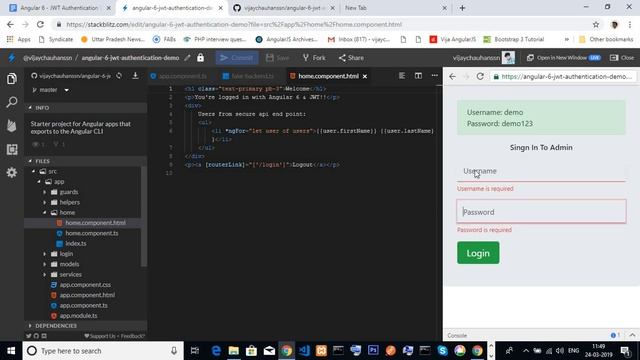Open app.component.css file
Screen dimensions: 640x360
[x=85, y=285]
